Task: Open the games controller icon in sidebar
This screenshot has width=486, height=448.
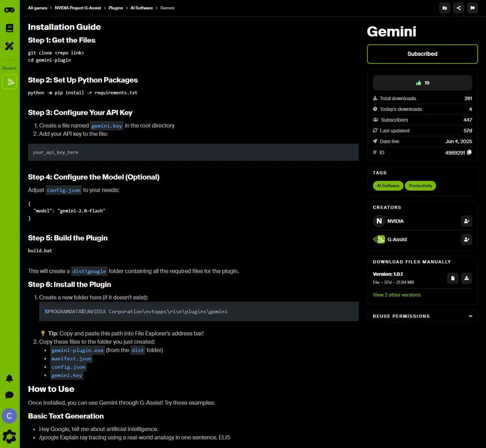Action: [x=9, y=10]
